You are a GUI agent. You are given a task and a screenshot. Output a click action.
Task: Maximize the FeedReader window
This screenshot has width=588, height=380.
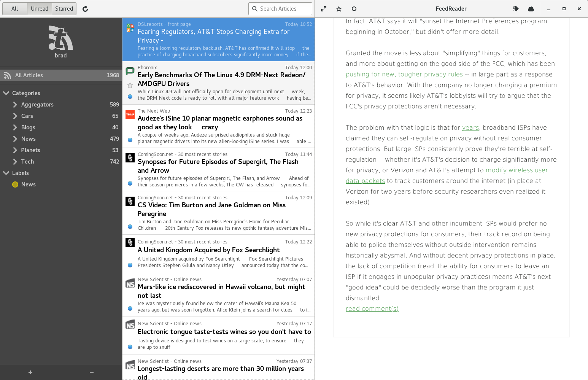[564, 9]
